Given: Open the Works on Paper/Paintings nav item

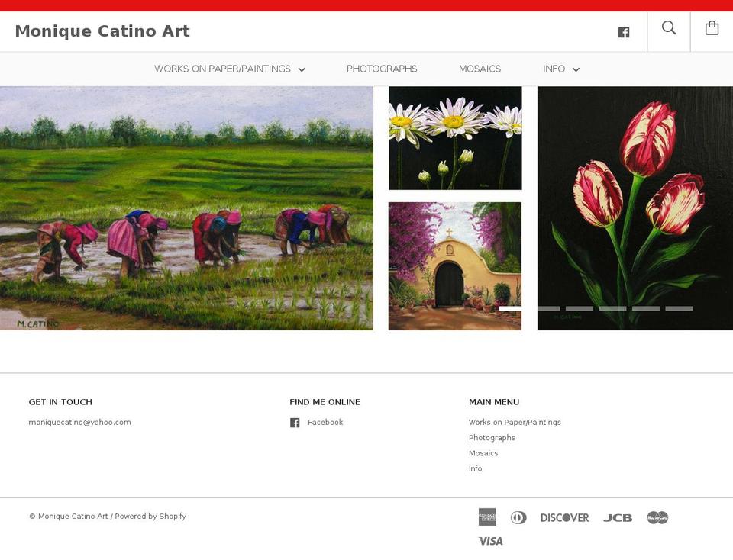Looking at the screenshot, I should [222, 69].
